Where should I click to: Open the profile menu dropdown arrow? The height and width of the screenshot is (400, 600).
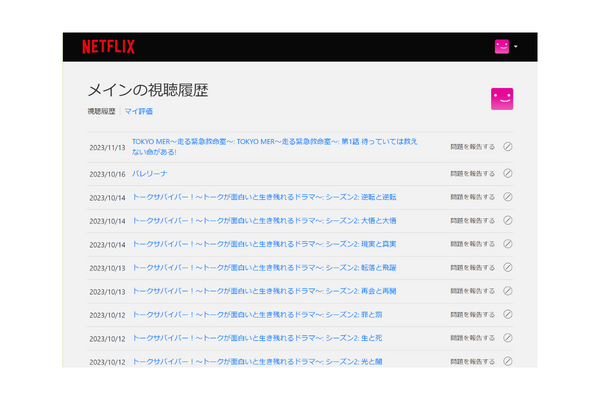516,46
